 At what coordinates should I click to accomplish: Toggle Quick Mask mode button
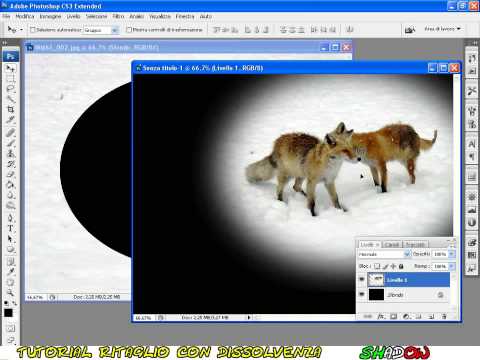coord(11,329)
